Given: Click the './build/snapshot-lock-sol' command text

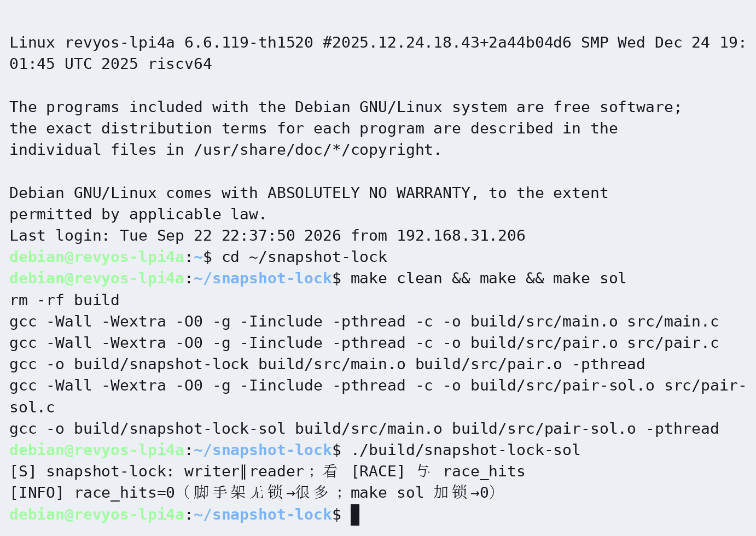Looking at the screenshot, I should [465, 450].
